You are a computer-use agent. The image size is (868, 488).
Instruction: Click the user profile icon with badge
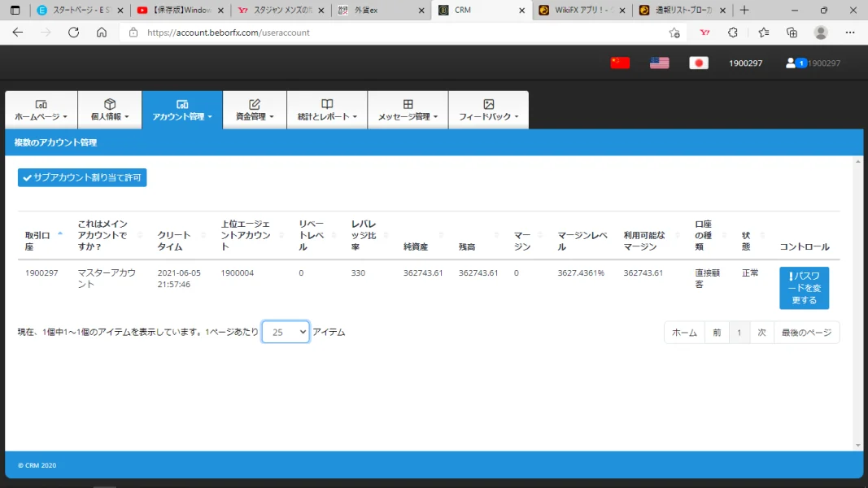pos(791,62)
